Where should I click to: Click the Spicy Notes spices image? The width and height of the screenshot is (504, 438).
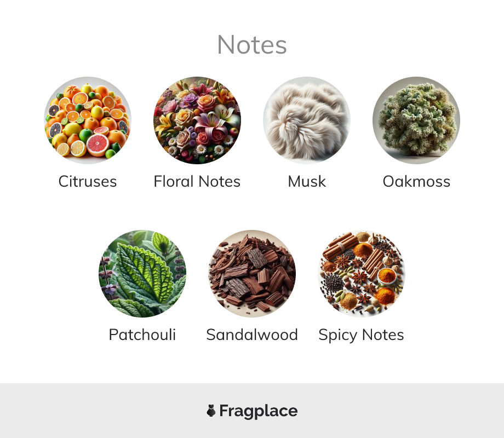tap(362, 273)
